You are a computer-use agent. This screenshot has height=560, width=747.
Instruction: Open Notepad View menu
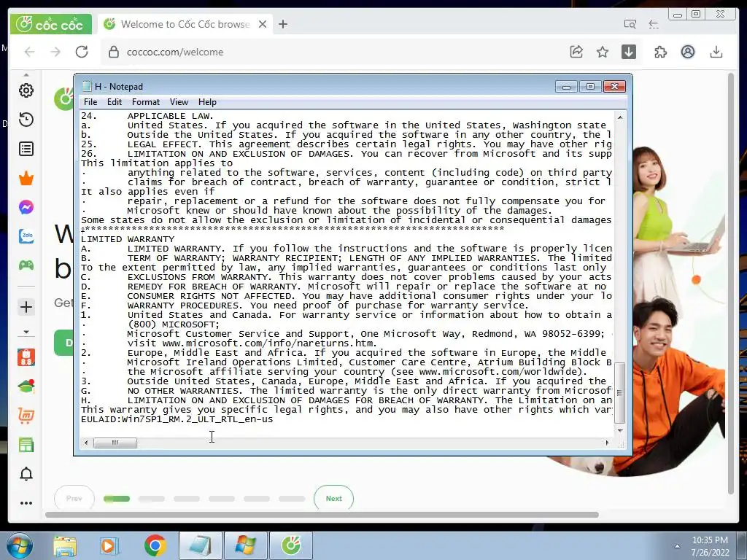179,102
